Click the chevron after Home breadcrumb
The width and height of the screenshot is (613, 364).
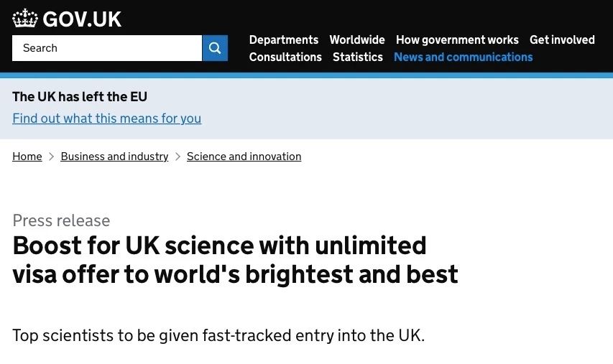52,157
